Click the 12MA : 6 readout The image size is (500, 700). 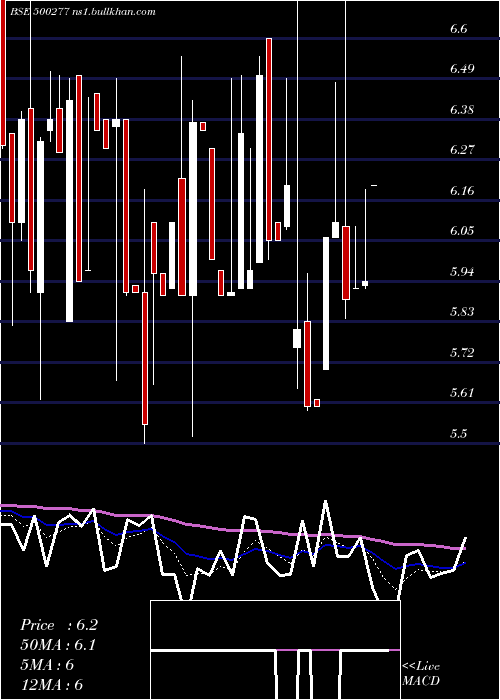pyautogui.click(x=51, y=685)
